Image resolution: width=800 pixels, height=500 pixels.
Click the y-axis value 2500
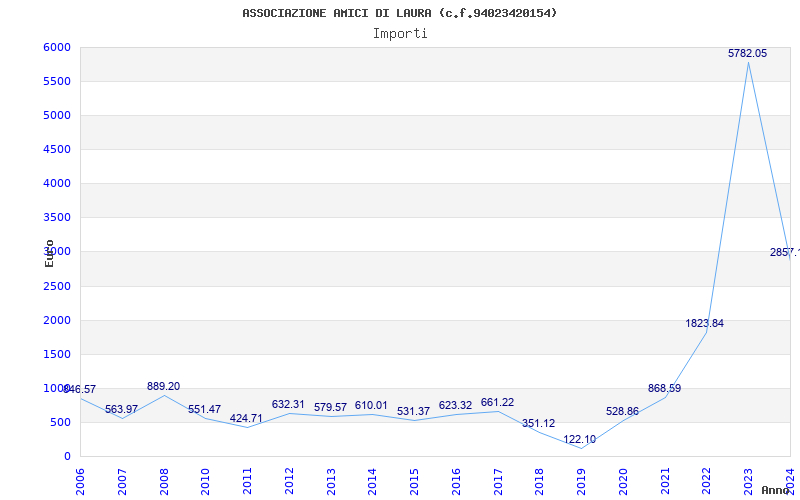(x=57, y=286)
